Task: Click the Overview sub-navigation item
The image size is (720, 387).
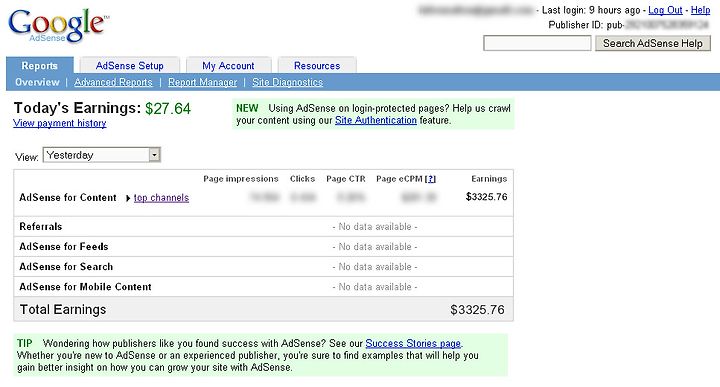Action: (37, 82)
